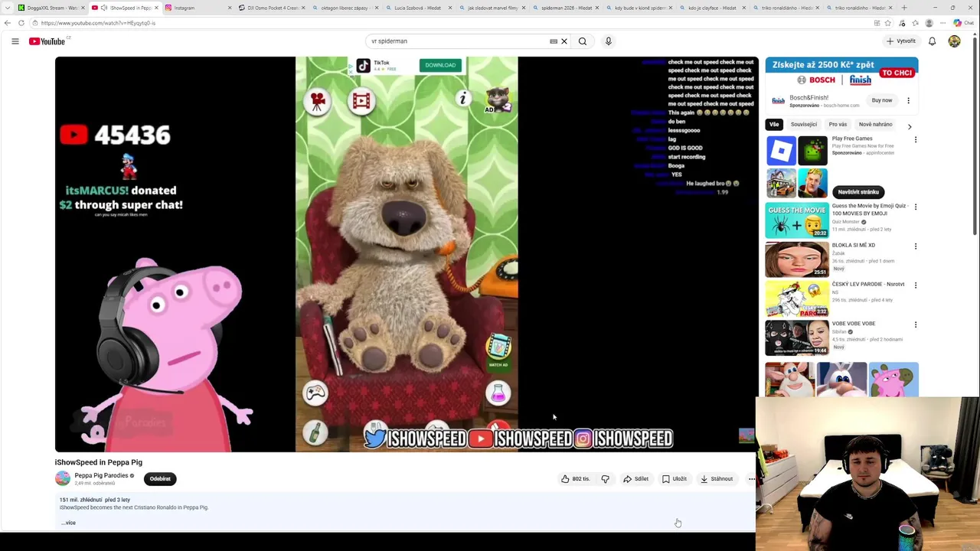Open Guess the Movie by Emoji Quiz title
The height and width of the screenshot is (551, 980).
[x=869, y=210]
